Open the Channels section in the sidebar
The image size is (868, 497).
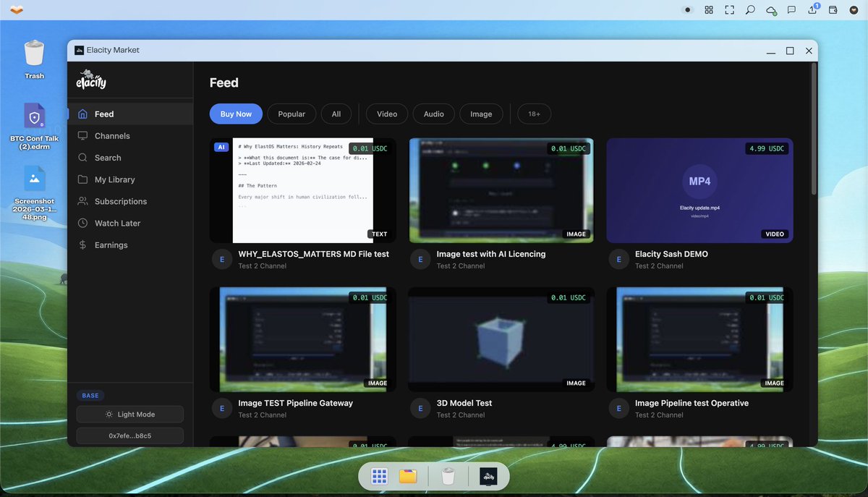[131, 136]
